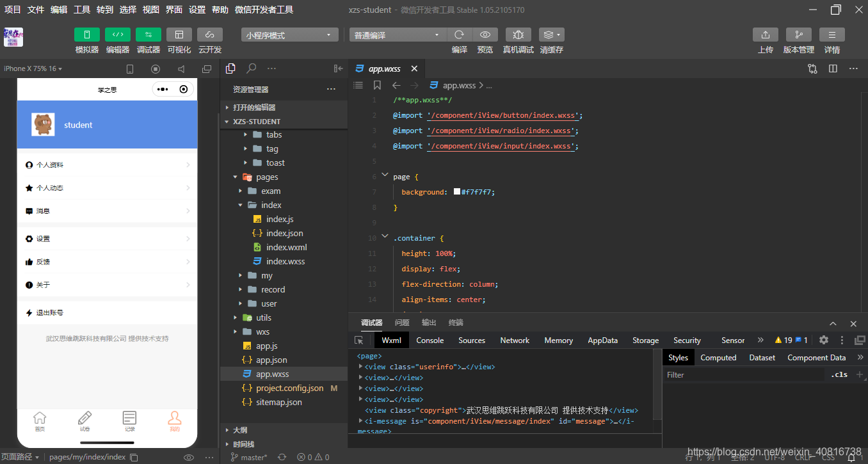Click the compile refresh icon
This screenshot has height=464, width=868.
coord(459,35)
